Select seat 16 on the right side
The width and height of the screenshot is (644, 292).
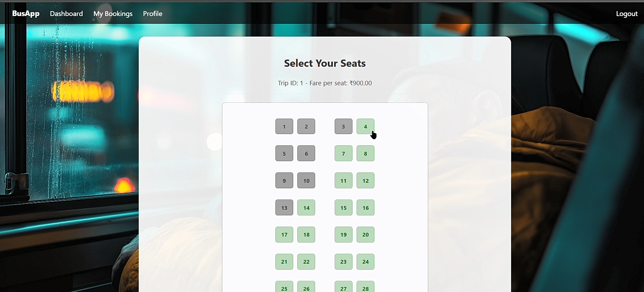pyautogui.click(x=365, y=207)
